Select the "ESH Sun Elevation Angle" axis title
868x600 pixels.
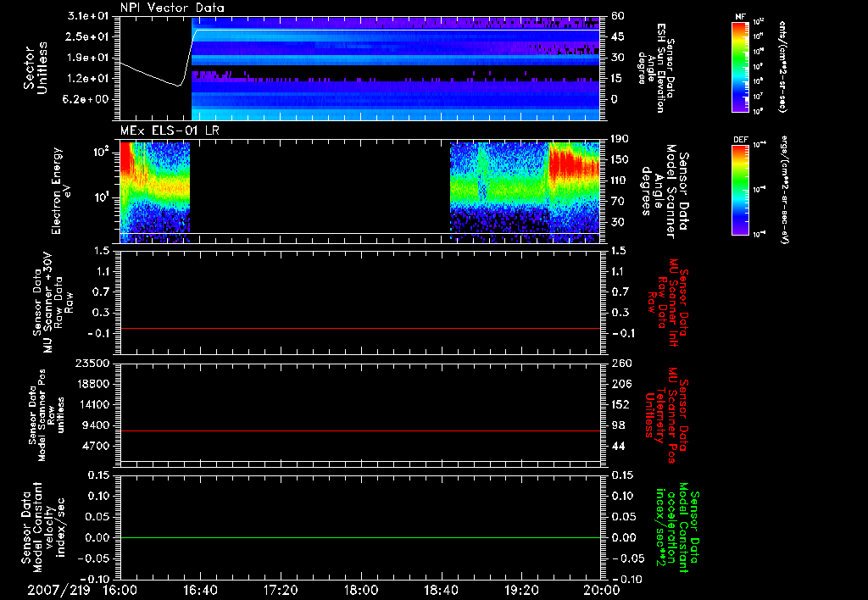click(655, 68)
